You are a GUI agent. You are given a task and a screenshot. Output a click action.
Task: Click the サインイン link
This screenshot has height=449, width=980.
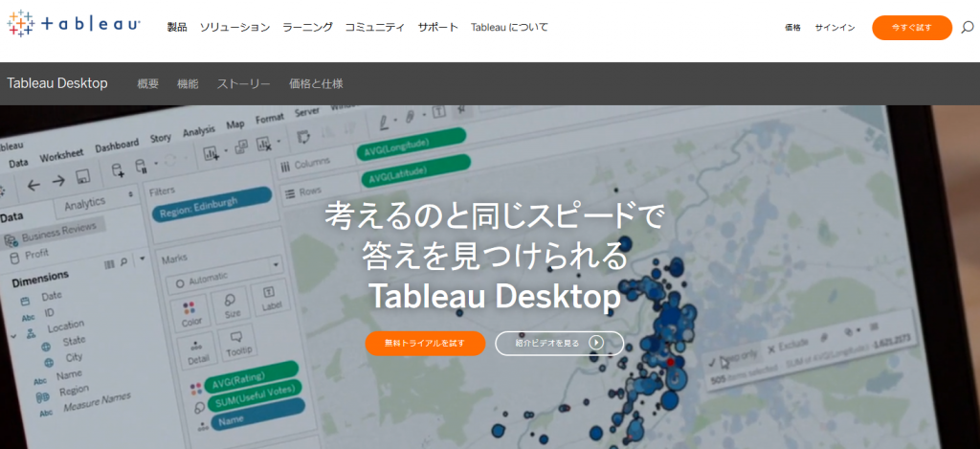tap(835, 28)
